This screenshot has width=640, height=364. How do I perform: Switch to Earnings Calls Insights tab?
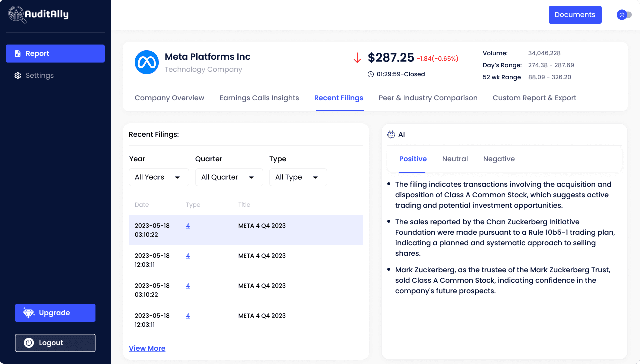pyautogui.click(x=259, y=98)
